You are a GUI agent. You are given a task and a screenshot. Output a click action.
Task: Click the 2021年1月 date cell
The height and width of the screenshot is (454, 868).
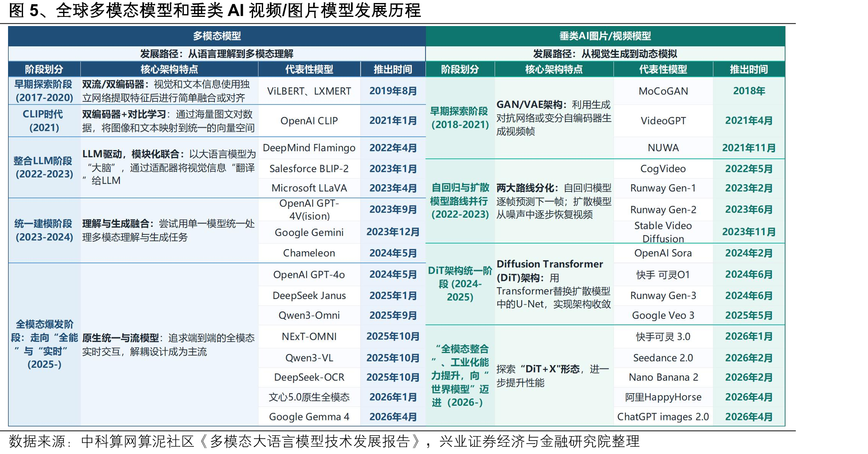pos(393,121)
